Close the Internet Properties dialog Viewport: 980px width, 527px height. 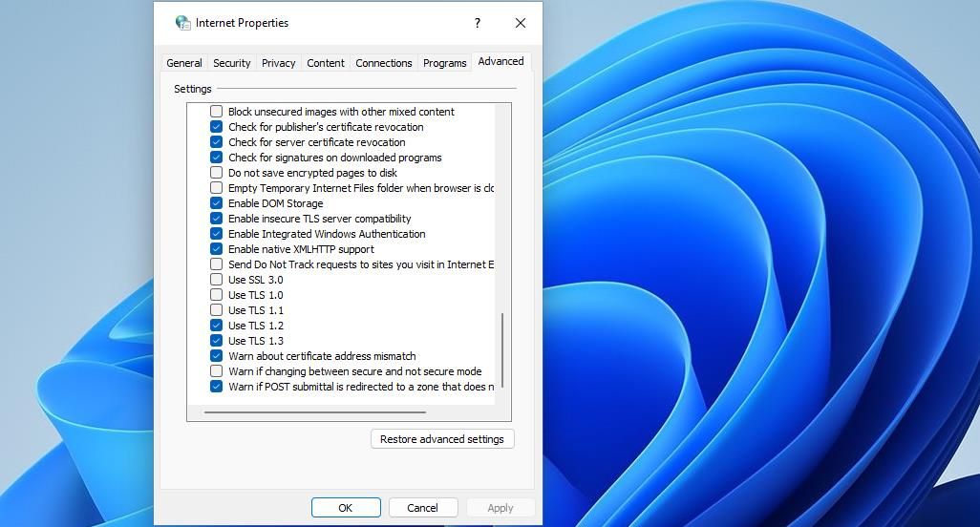[x=520, y=23]
